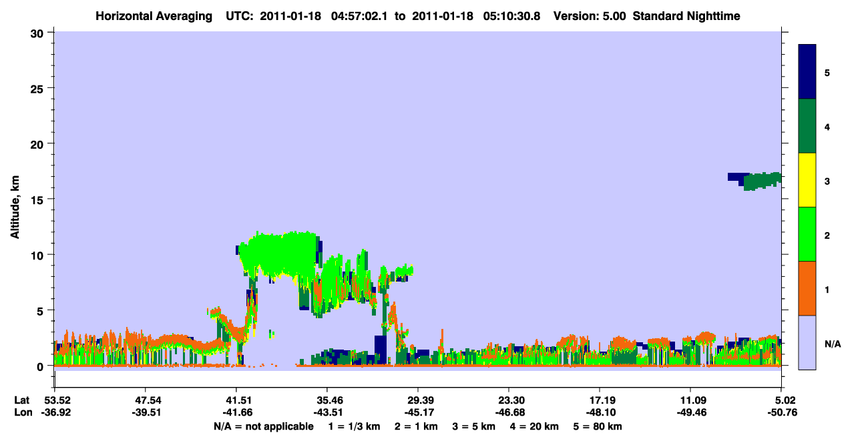
Task: Click the colorbar label N/A
Action: 832,344
